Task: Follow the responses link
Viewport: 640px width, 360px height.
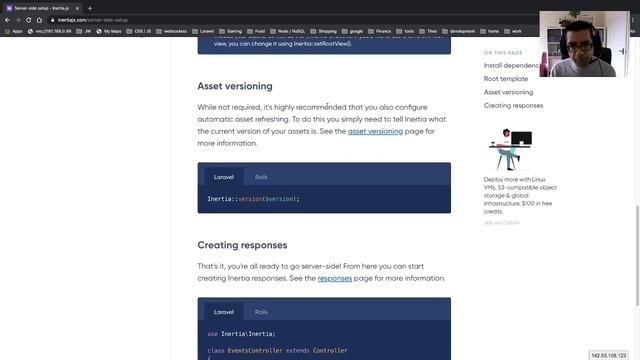Action: coord(335,278)
